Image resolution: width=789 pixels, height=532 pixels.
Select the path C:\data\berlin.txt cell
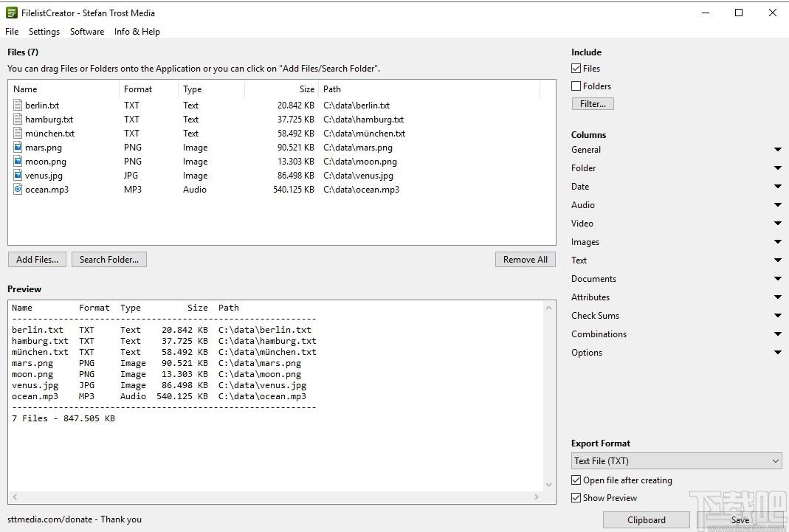tap(356, 105)
